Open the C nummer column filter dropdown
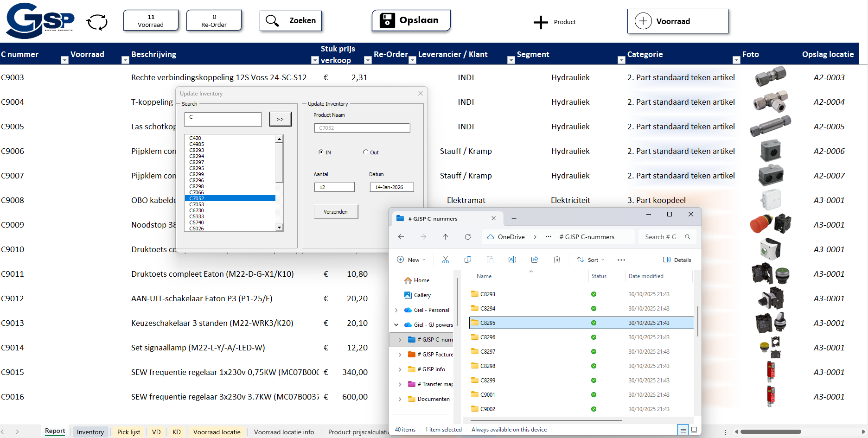The image size is (868, 438). (64, 60)
